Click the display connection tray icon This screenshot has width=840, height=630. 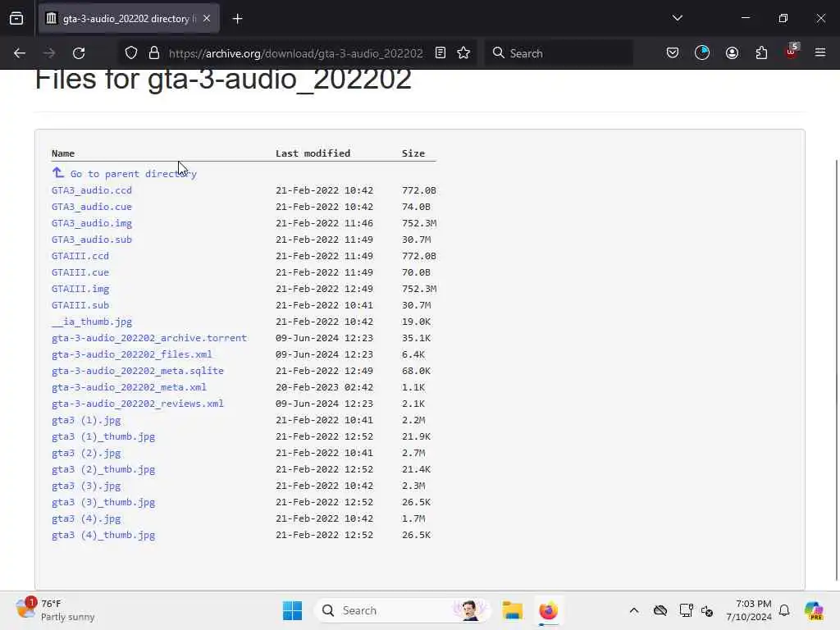686,610
